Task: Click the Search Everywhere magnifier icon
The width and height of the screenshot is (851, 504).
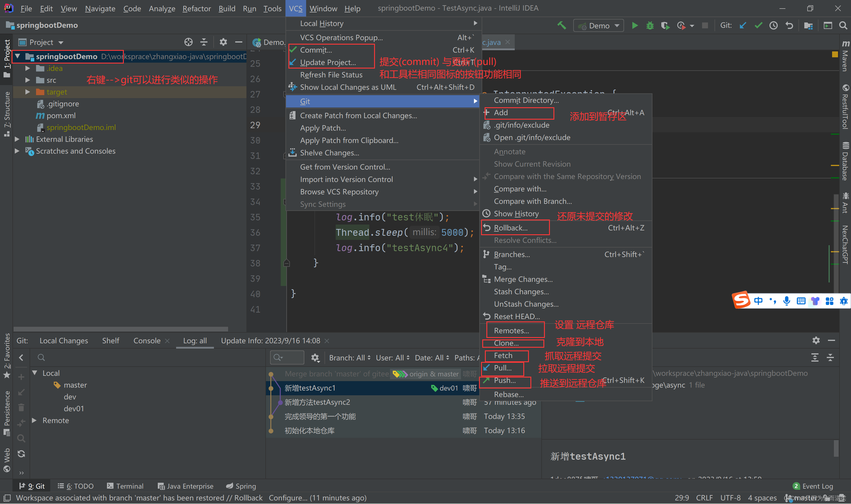Action: 843,25
